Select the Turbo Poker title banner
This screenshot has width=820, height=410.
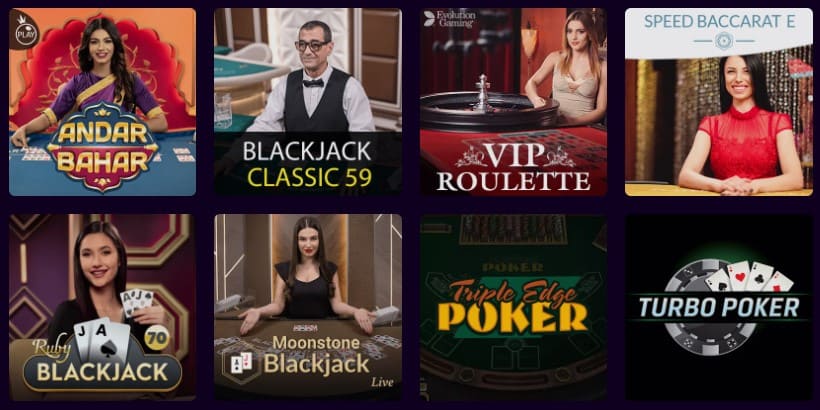pos(719,308)
